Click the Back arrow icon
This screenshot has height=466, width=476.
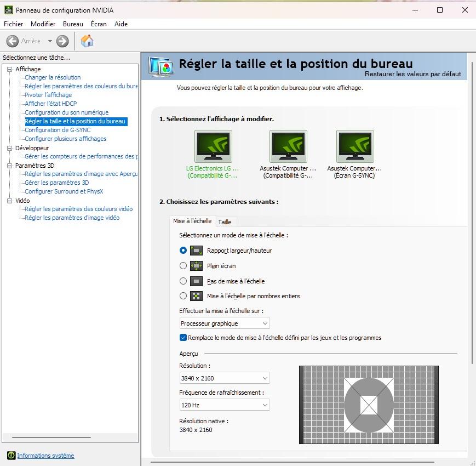point(13,41)
